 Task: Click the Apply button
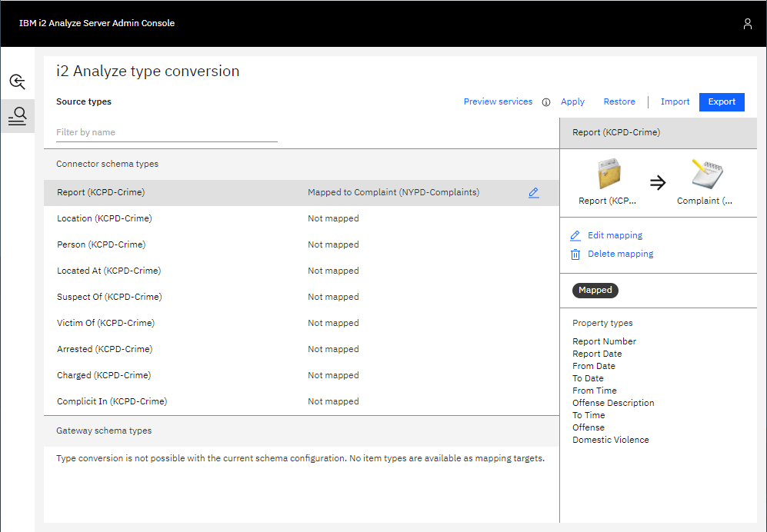click(572, 101)
